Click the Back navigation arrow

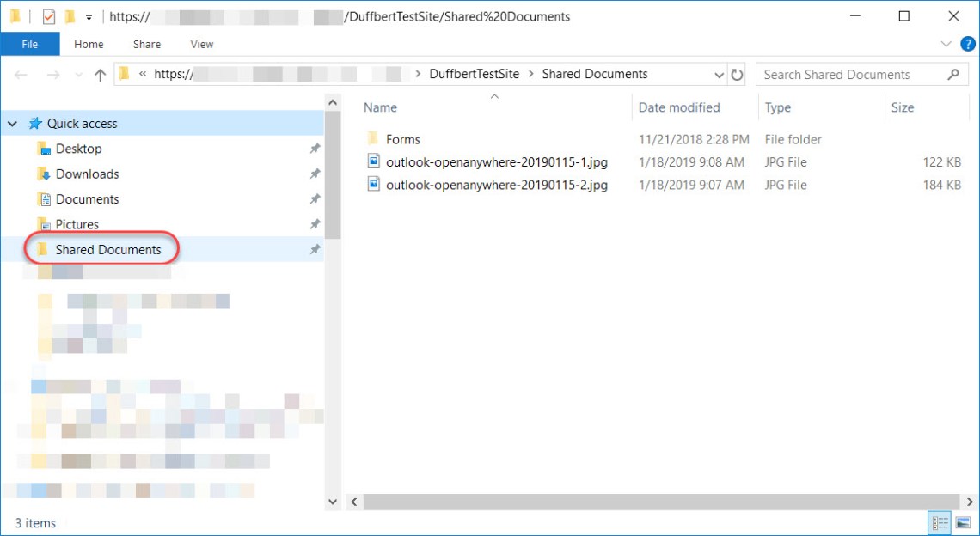(x=21, y=75)
